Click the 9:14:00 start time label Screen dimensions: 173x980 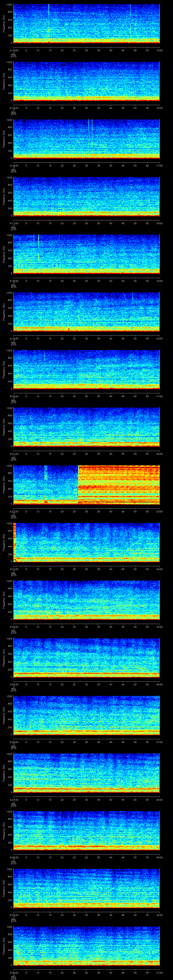pos(14,50)
